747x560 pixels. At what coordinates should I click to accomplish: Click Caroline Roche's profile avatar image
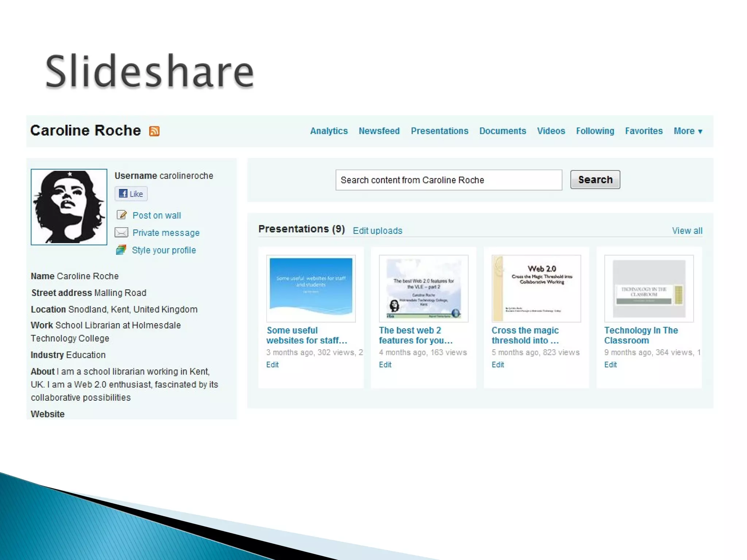point(69,207)
